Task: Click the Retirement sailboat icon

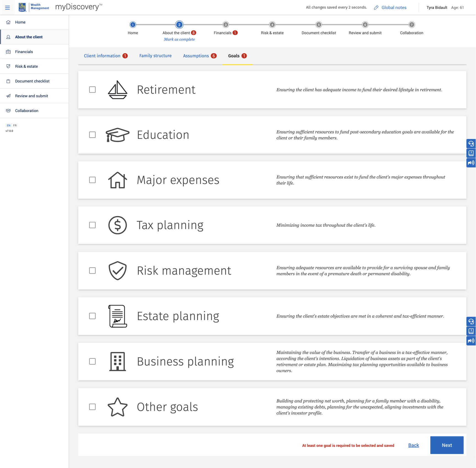Action: click(118, 90)
